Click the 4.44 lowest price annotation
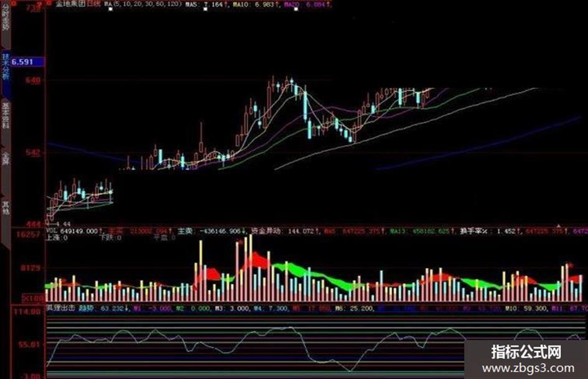 pos(62,224)
